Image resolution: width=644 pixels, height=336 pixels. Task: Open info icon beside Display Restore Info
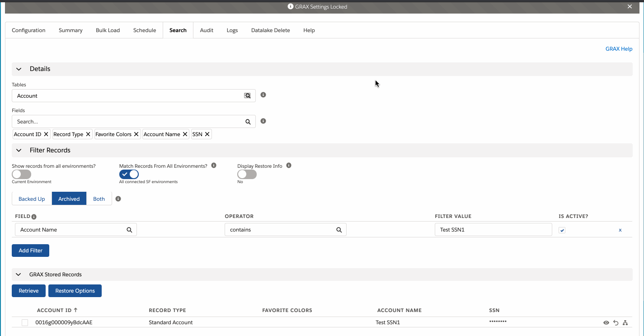point(289,166)
